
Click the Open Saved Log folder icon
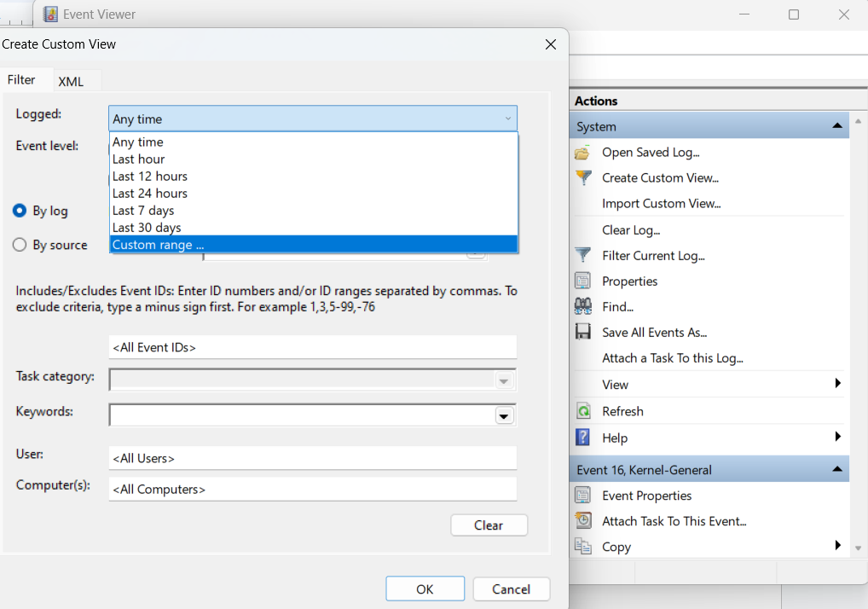[x=582, y=153]
